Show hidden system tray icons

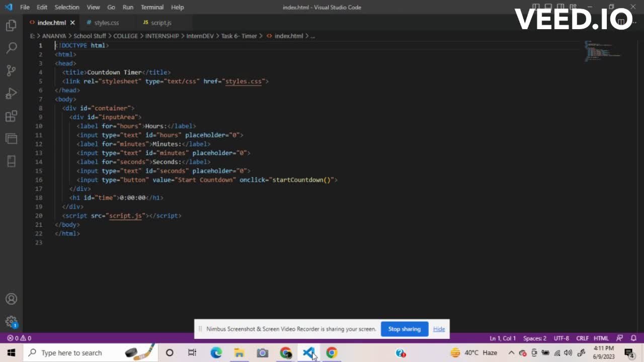[511, 353]
